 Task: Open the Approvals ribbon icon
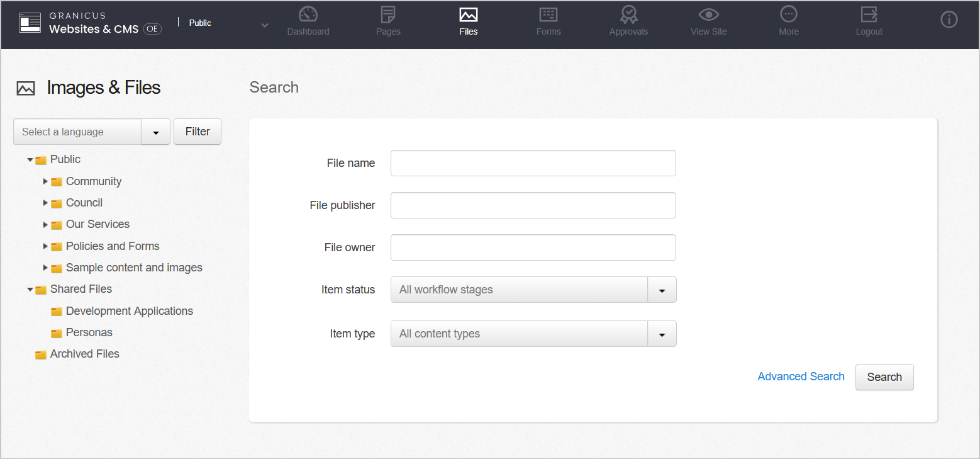[x=628, y=14]
